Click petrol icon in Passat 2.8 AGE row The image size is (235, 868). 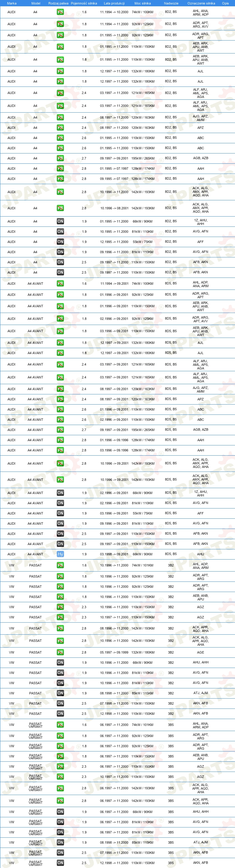tap(60, 652)
